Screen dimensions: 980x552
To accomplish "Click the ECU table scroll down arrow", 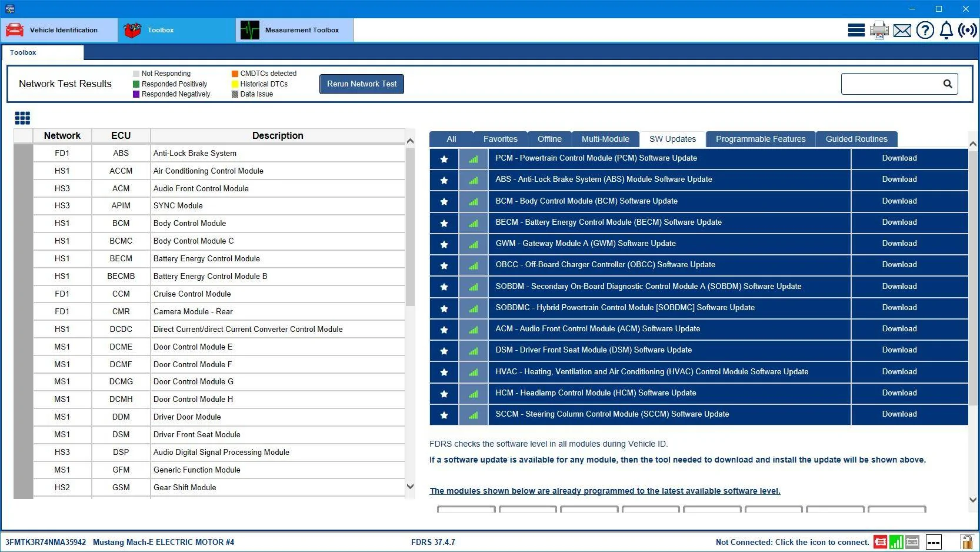I will (410, 487).
